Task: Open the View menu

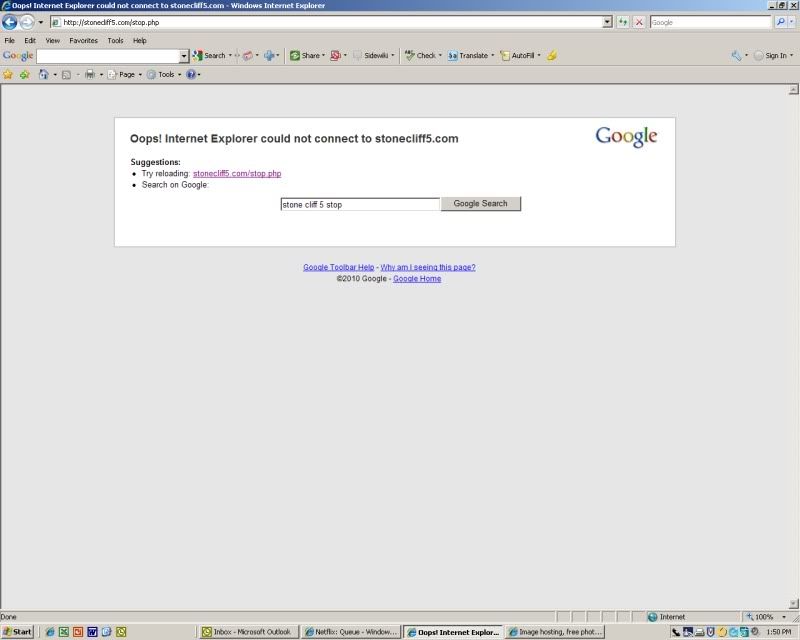Action: point(53,40)
